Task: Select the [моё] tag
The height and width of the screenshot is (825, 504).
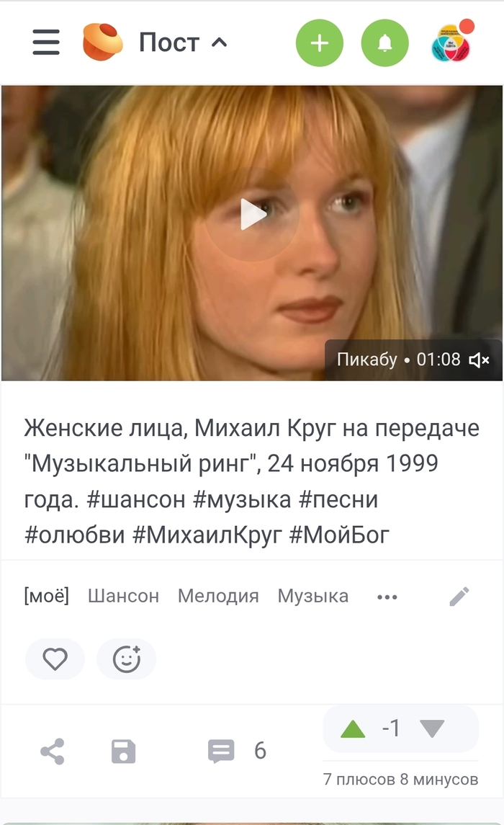Action: (x=46, y=596)
